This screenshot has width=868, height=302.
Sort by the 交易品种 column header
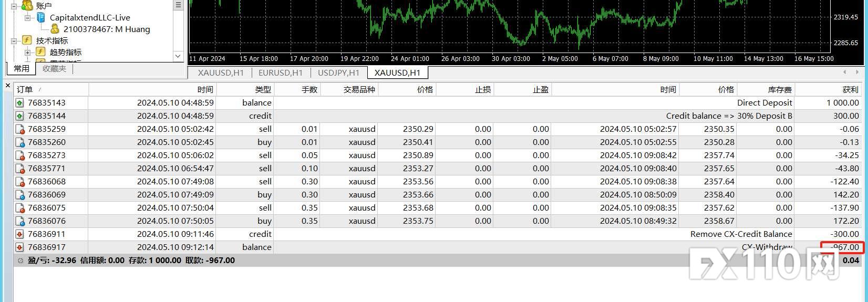tap(349, 90)
